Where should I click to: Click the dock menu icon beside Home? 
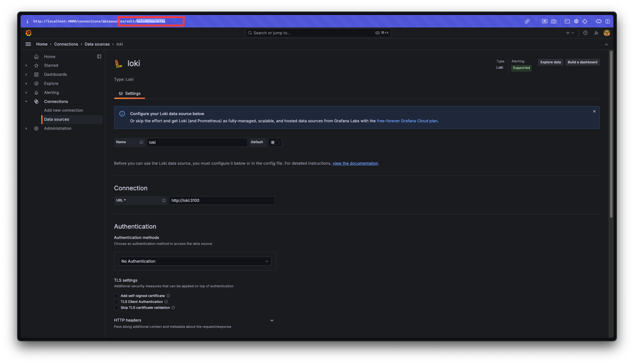pos(99,56)
